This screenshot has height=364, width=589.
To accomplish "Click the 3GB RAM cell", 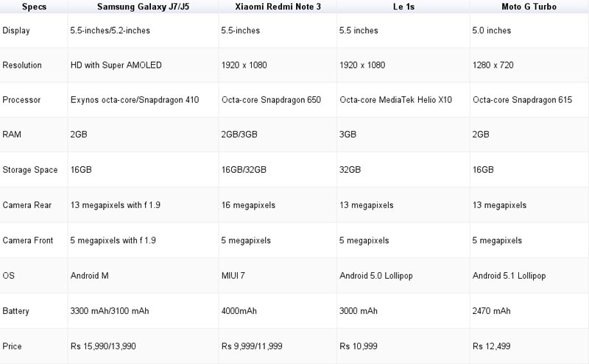I will click(348, 135).
